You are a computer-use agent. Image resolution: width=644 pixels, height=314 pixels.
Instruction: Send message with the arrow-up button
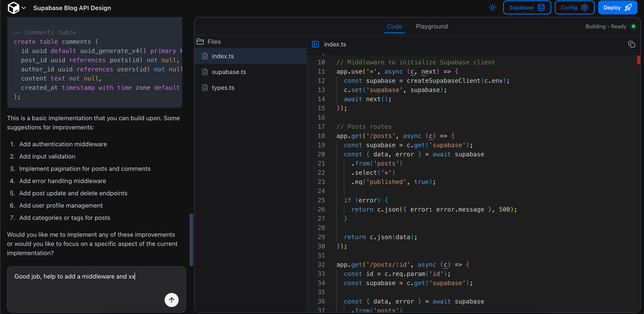click(x=171, y=300)
